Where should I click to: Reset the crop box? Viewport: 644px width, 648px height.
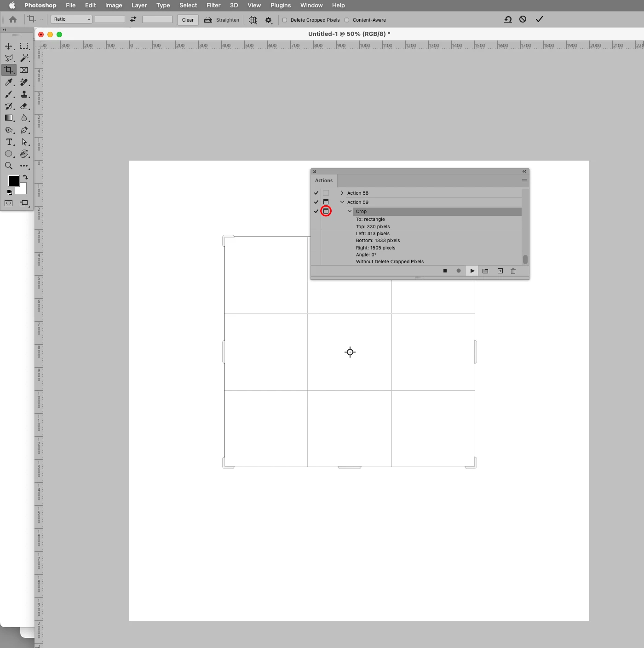(508, 19)
